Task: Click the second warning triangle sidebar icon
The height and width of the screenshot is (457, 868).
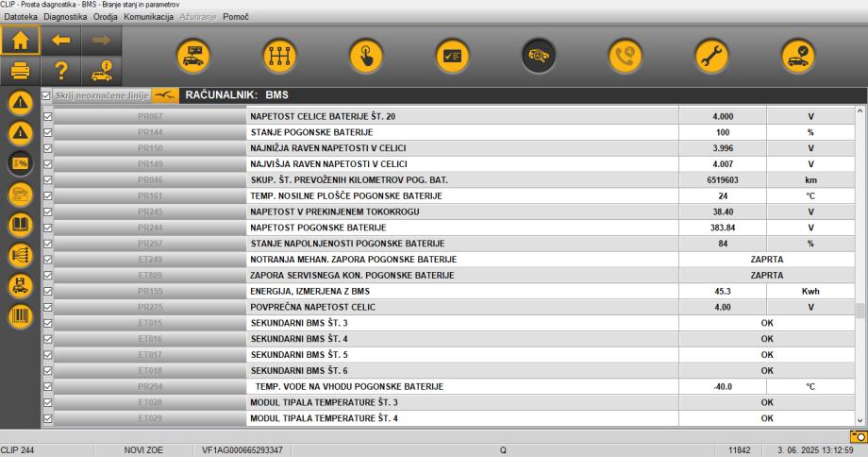Action: [x=21, y=133]
